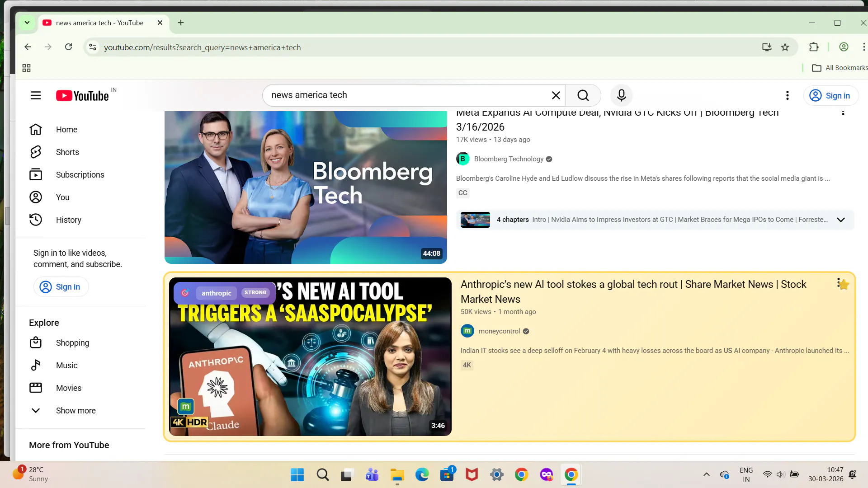Go to the YouTube logo homepage

(82, 95)
